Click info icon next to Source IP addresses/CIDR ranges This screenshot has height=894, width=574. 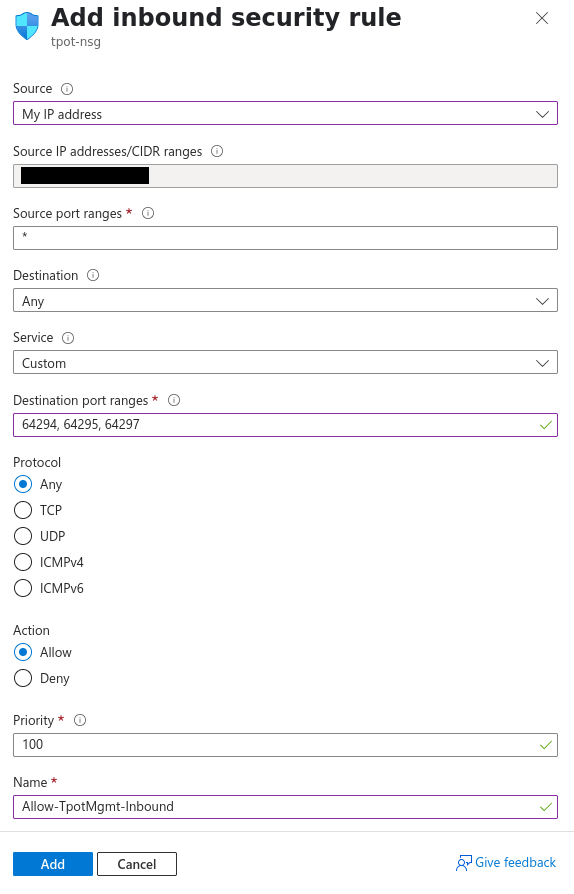[217, 151]
